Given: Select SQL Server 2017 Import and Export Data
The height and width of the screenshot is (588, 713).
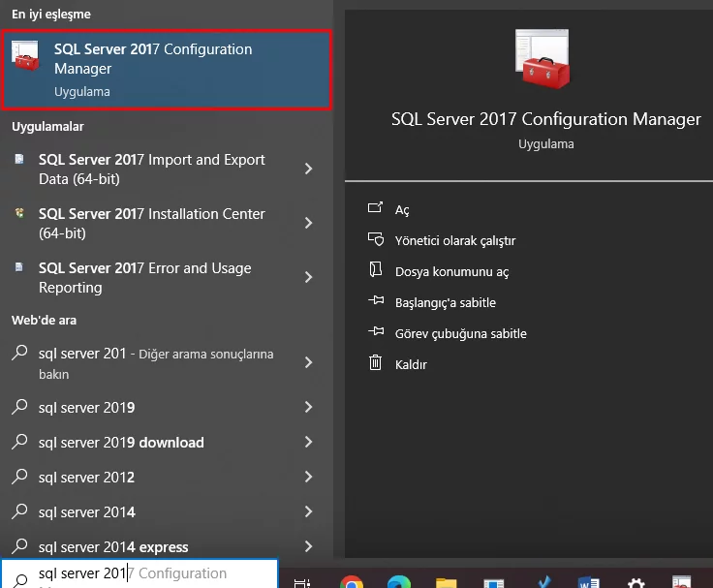Looking at the screenshot, I should tap(152, 170).
